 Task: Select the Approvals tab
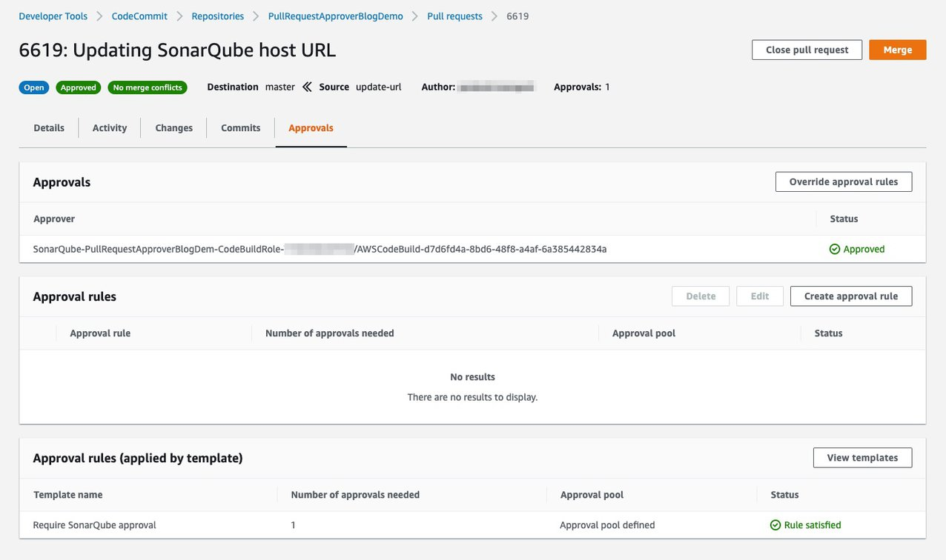click(x=311, y=128)
